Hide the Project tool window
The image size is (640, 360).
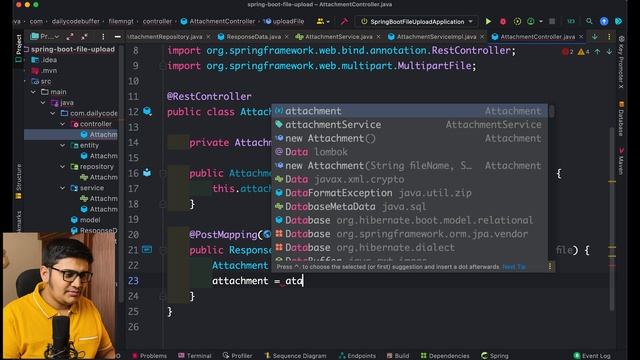118,37
